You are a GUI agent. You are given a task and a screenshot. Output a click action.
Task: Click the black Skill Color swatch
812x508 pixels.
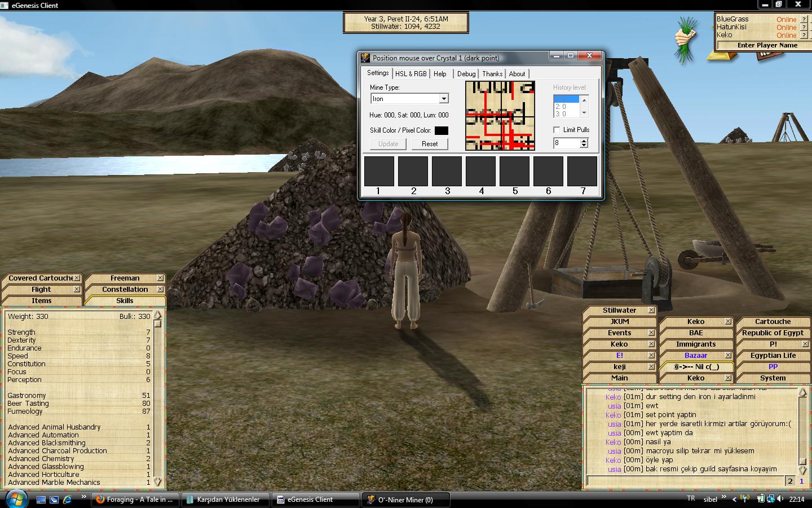point(442,130)
